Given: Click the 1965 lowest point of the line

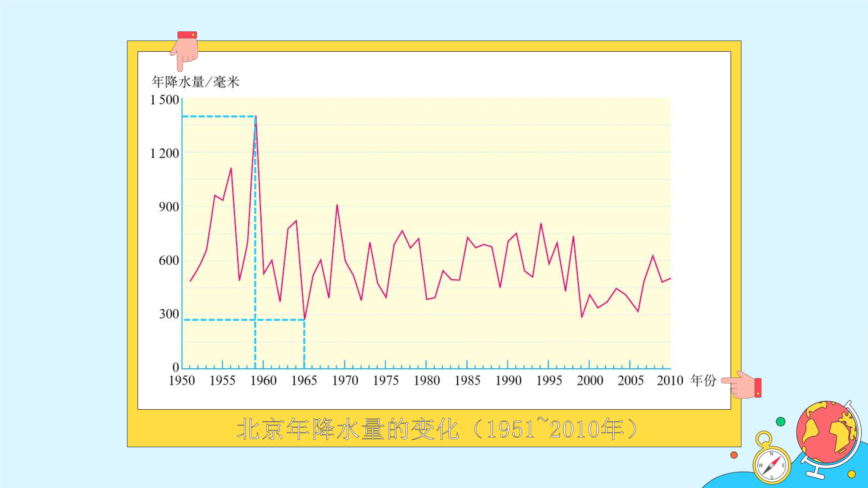Looking at the screenshot, I should [305, 319].
